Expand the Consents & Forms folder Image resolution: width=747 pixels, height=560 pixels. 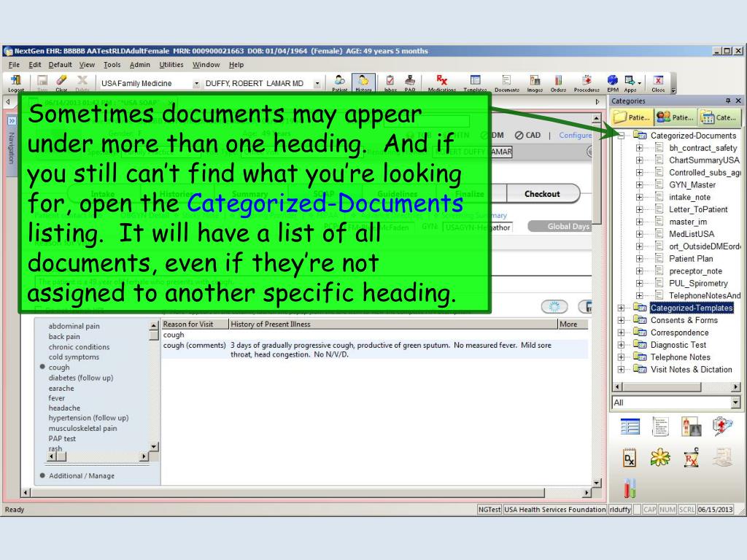[621, 320]
